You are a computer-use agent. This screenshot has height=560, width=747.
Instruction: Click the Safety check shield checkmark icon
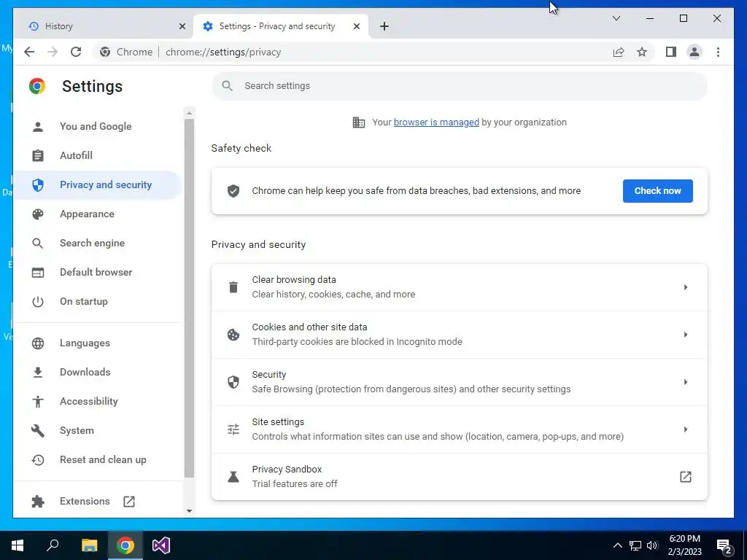233,191
